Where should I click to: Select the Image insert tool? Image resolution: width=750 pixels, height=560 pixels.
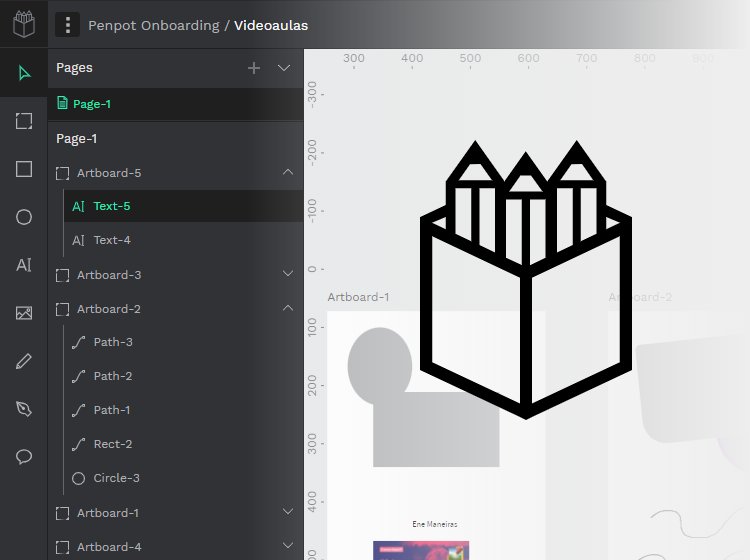pyautogui.click(x=24, y=313)
